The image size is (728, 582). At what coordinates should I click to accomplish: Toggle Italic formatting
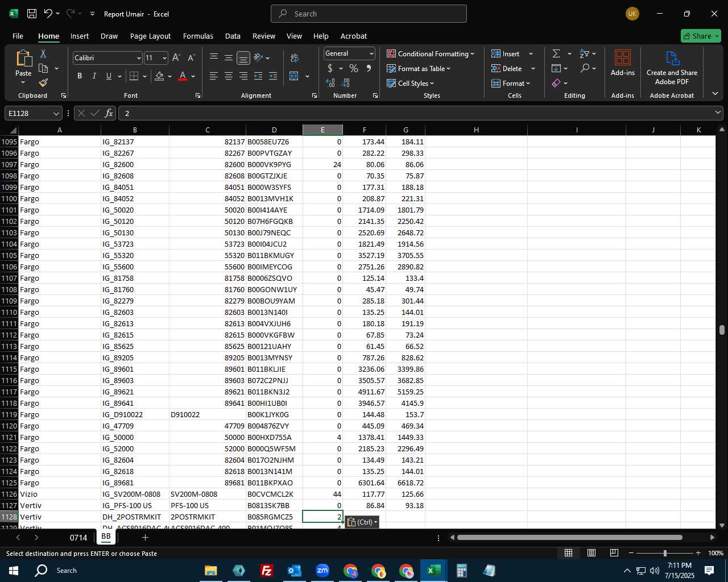pos(94,76)
